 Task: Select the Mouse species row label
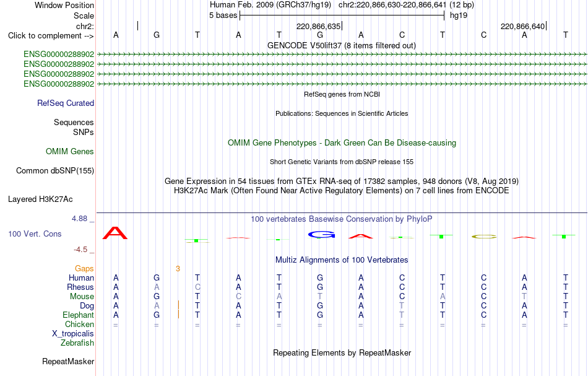(x=82, y=297)
